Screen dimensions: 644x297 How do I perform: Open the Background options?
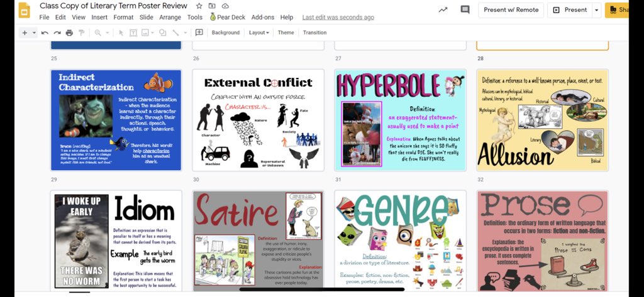226,33
